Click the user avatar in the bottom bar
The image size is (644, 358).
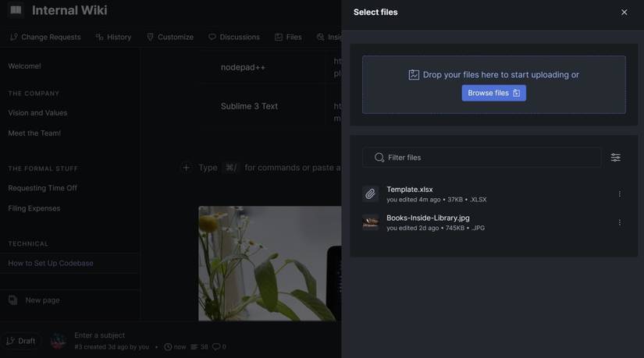[x=58, y=341]
